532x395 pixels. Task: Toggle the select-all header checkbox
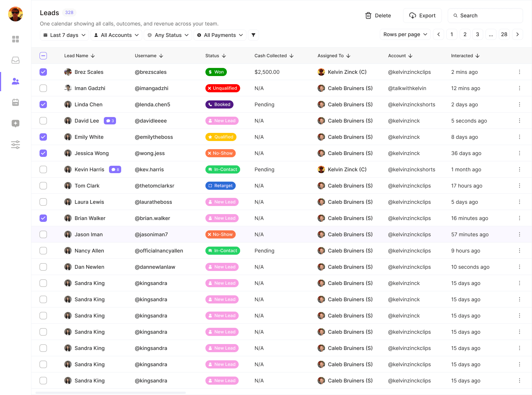pos(43,56)
